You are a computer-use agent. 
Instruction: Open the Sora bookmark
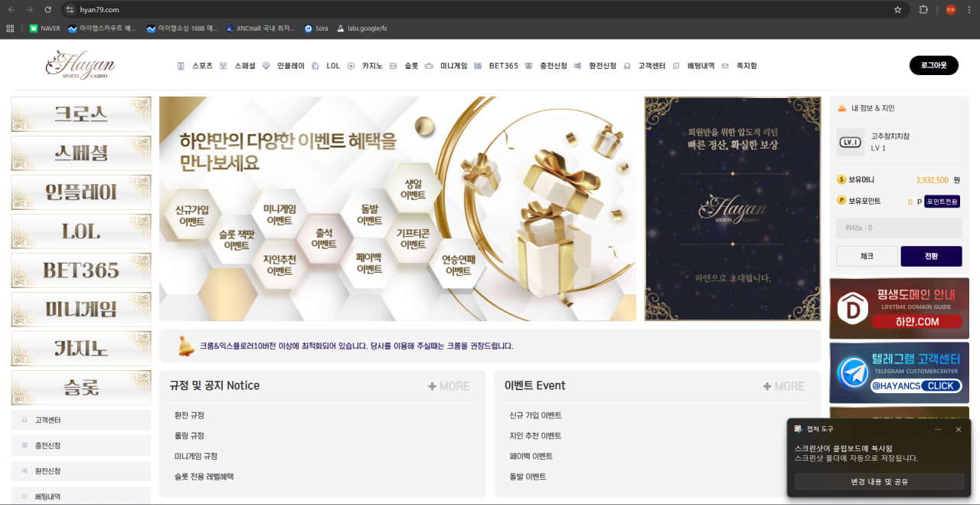tap(315, 28)
